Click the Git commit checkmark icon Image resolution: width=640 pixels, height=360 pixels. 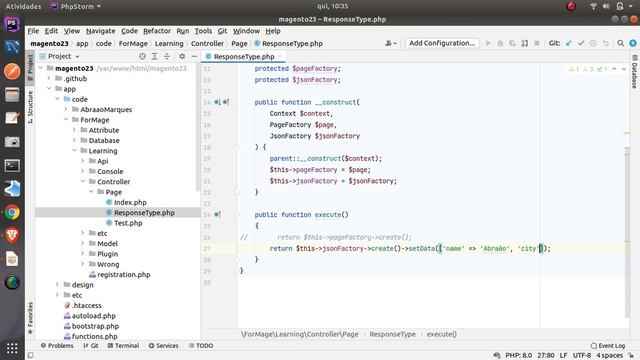581,43
